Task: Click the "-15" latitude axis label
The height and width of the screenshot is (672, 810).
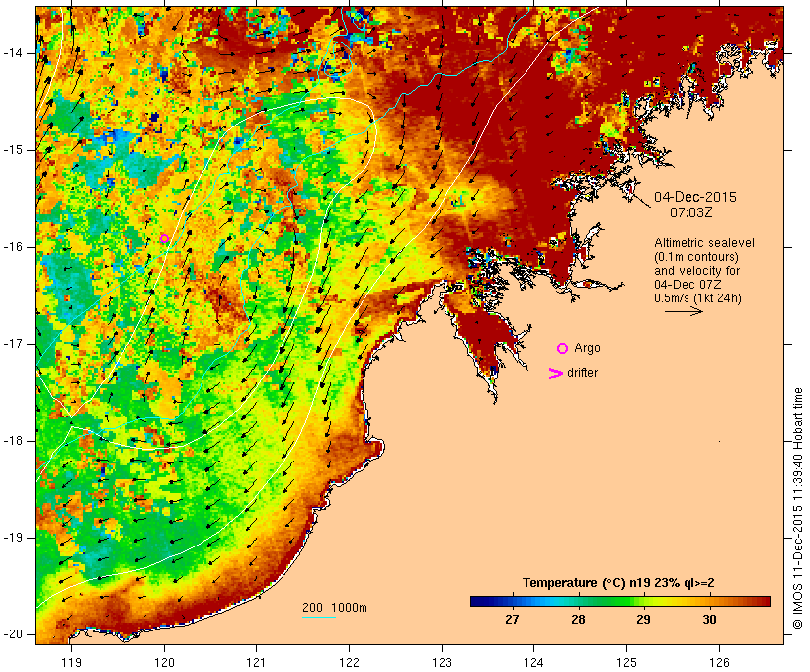Action: click(x=13, y=150)
